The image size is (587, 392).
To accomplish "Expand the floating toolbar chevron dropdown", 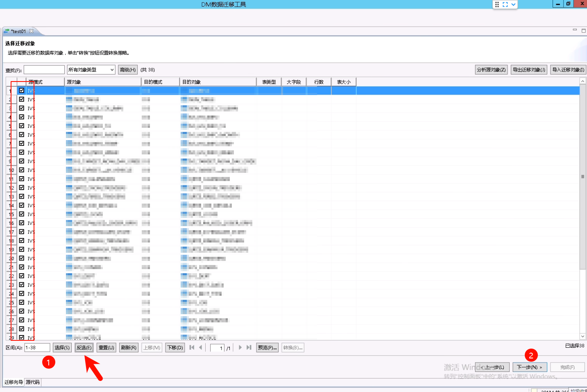I will click(513, 5).
